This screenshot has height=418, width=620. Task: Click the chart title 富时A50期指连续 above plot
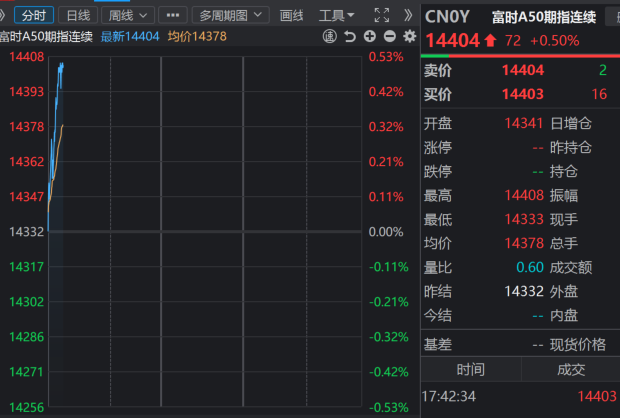46,37
